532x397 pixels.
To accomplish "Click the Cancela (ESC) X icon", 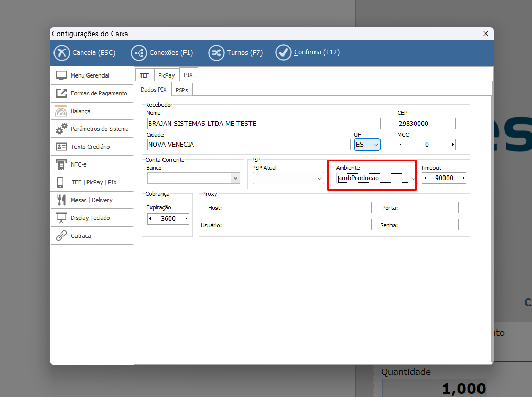I will pyautogui.click(x=62, y=53).
